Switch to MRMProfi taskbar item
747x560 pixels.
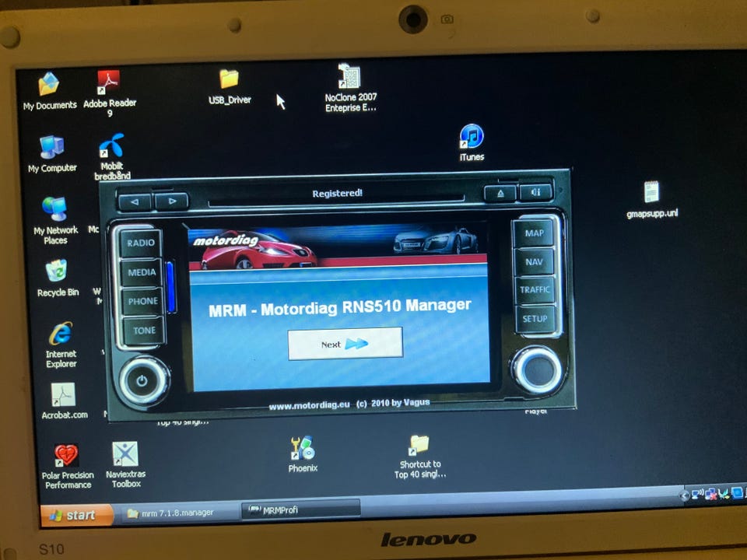point(300,509)
